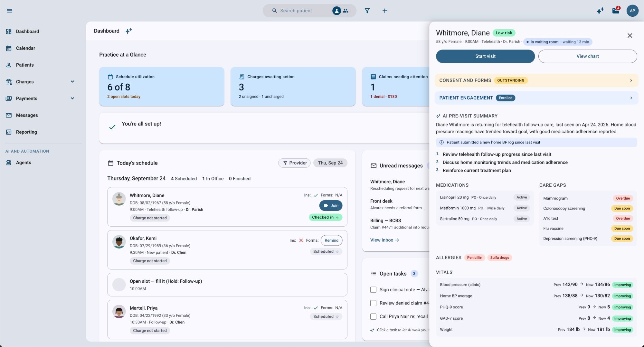Join Whitmore's telehealth visit
This screenshot has width=644, height=347.
(x=331, y=205)
